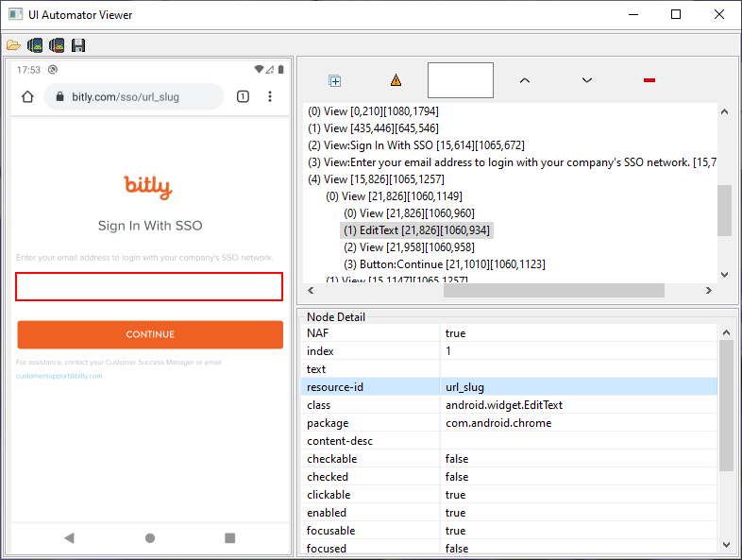Screen dimensions: 742x560
Task: Click the orange CONTINUE button
Action: tap(150, 334)
